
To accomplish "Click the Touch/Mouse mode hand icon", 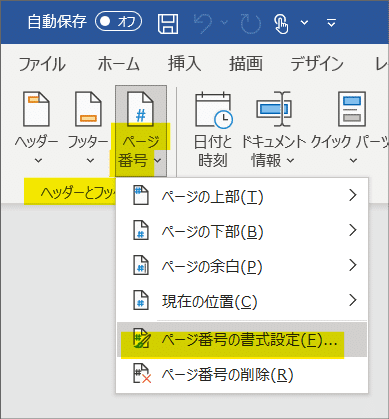I will [x=281, y=23].
